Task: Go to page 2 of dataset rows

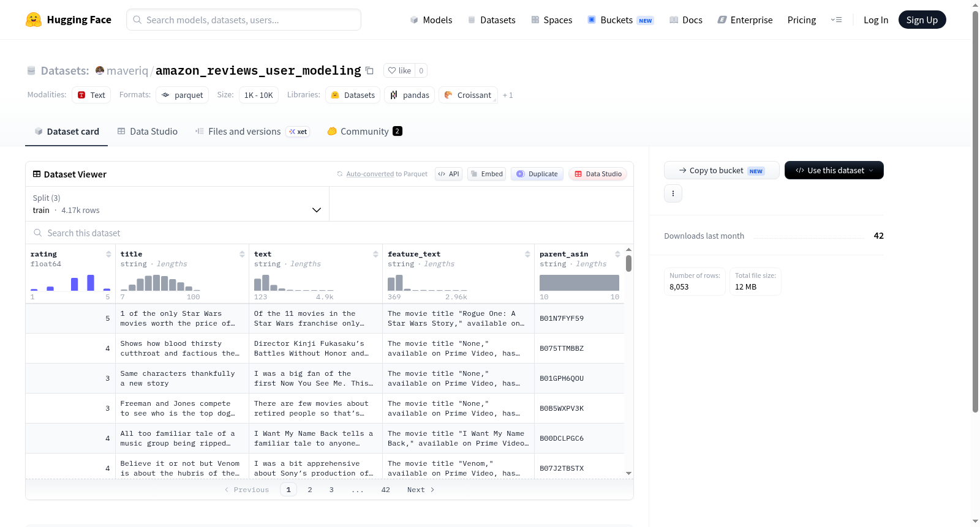Action: [x=310, y=490]
